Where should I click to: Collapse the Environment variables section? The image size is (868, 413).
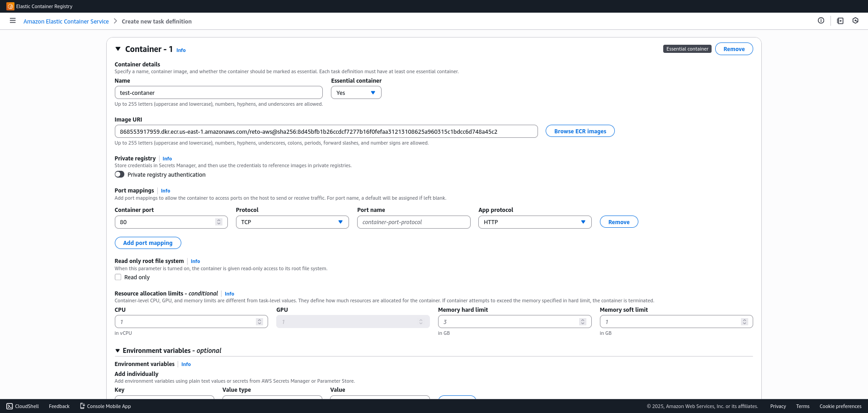pos(118,350)
